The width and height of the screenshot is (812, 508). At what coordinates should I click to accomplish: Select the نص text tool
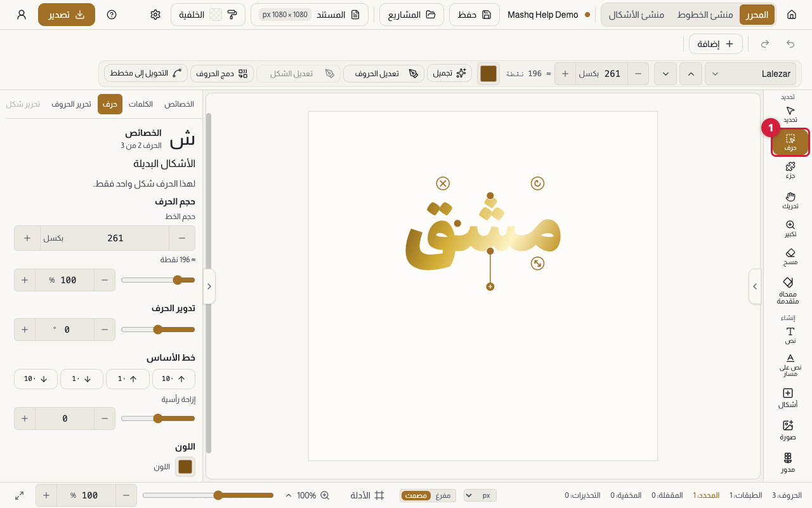tap(790, 335)
